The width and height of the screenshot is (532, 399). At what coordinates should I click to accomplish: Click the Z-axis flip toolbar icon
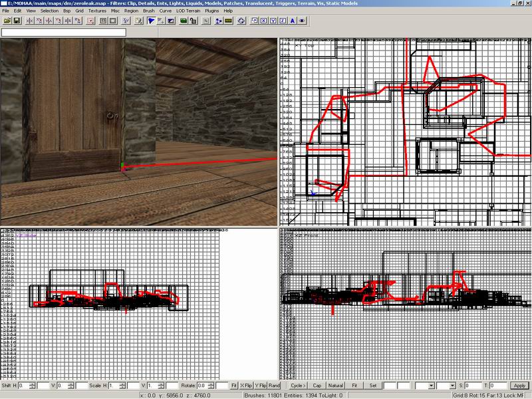point(68,21)
